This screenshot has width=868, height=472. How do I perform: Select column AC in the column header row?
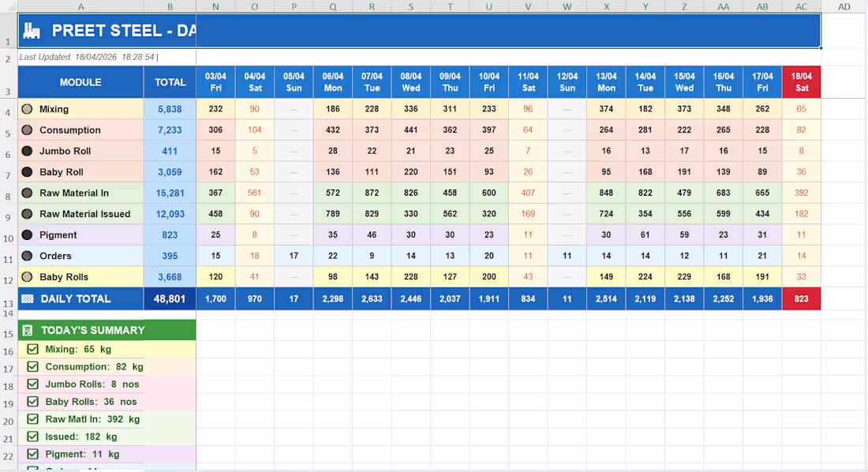click(802, 6)
